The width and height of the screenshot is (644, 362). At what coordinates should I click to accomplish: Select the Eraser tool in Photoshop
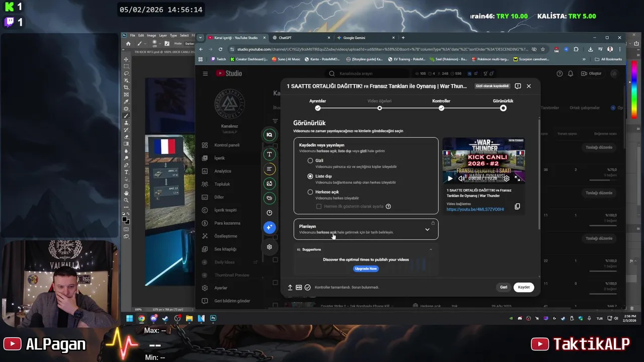coord(126,137)
